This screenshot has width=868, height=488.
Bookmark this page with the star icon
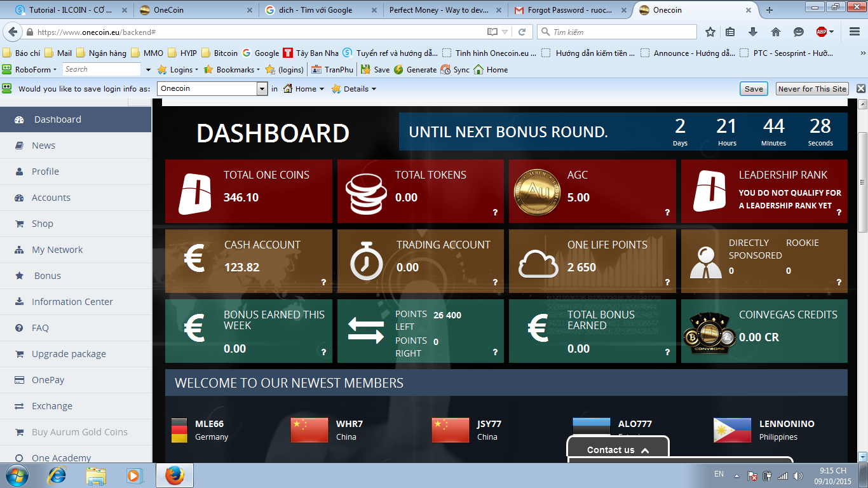pos(710,32)
